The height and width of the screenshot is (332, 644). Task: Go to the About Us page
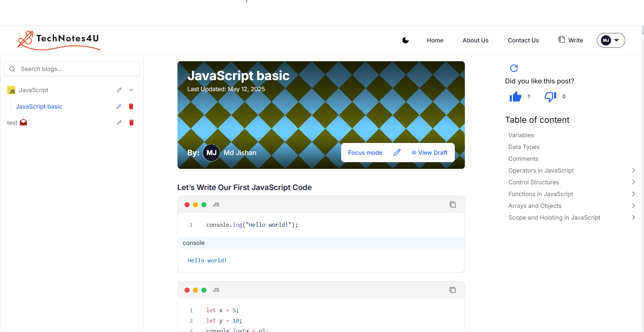[x=475, y=40]
